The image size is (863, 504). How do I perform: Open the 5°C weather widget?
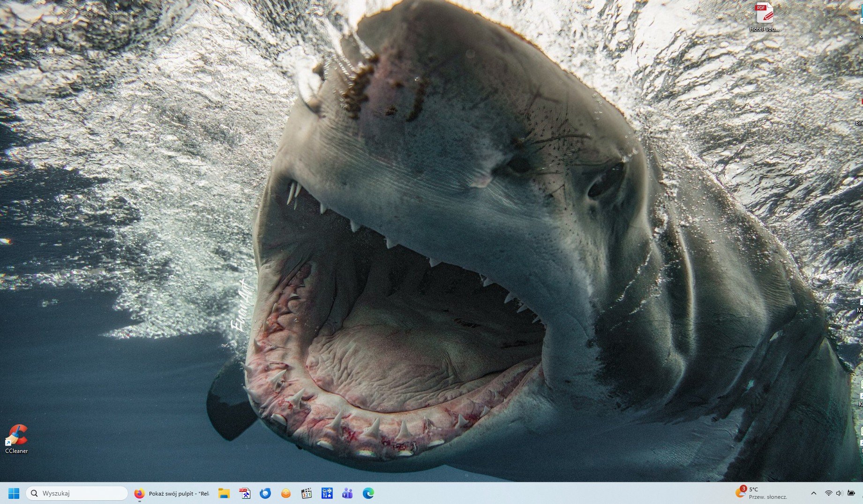(x=761, y=493)
